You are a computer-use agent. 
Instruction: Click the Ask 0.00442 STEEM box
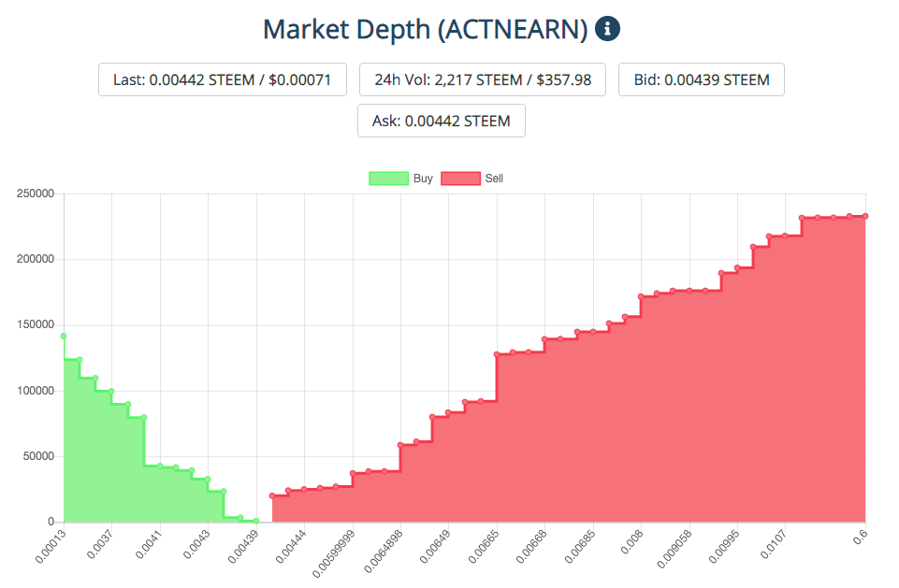(x=442, y=121)
